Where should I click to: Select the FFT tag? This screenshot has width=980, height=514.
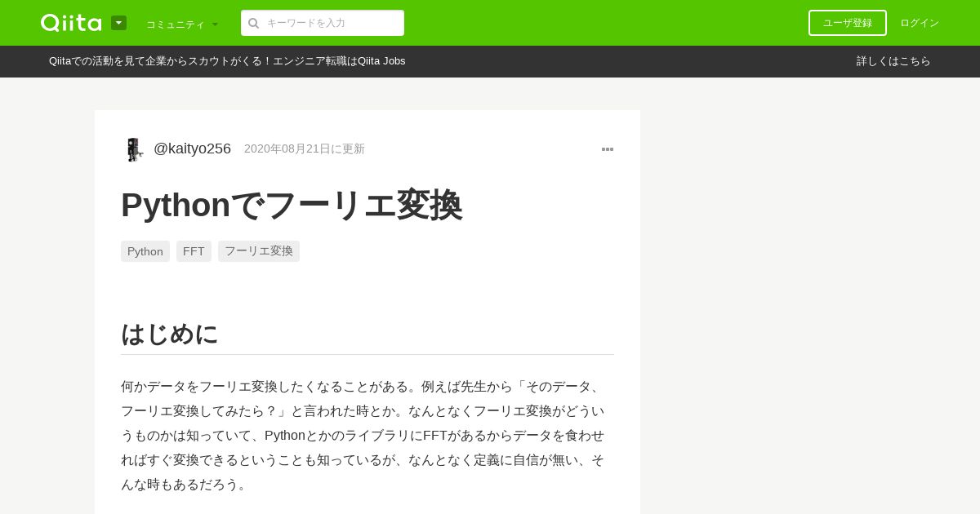click(194, 251)
